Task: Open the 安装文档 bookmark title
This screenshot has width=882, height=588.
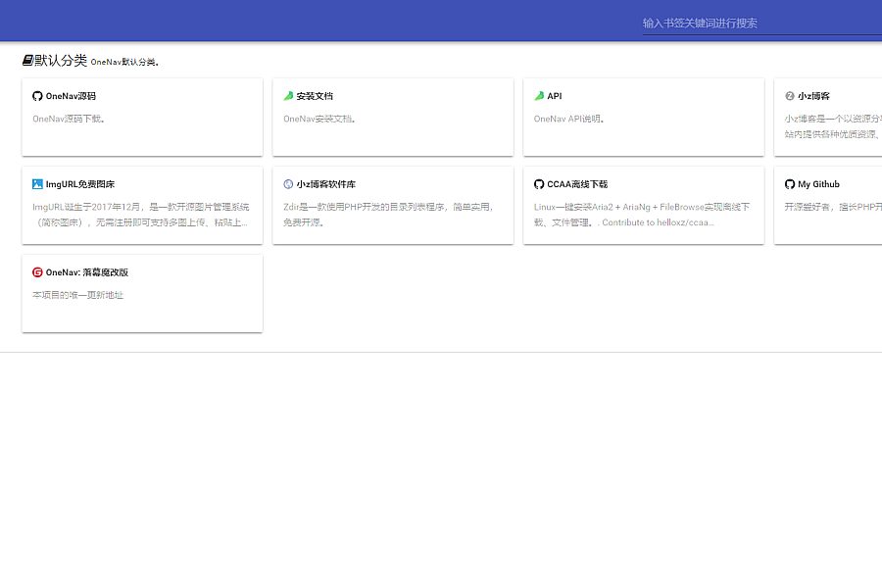Action: click(315, 96)
